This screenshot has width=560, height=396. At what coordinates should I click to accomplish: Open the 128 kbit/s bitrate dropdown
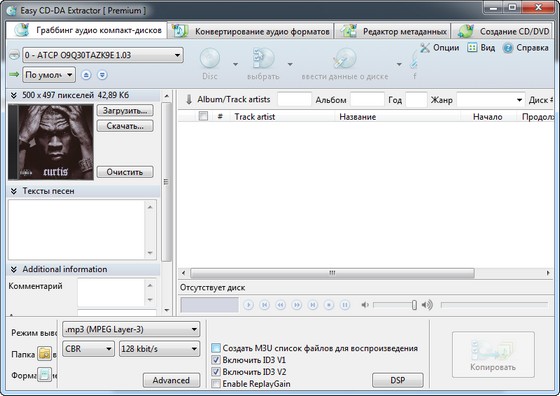159,349
